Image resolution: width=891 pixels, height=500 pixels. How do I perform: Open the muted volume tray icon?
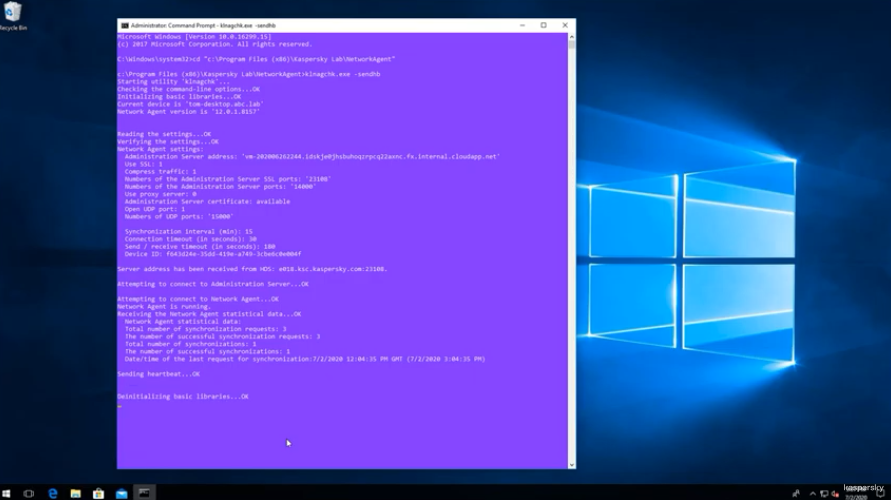click(835, 493)
